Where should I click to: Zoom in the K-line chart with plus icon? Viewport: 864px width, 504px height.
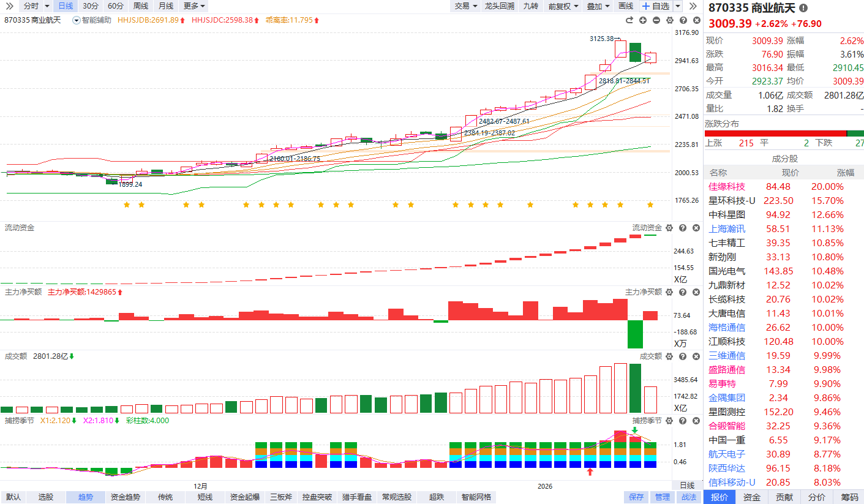point(643,20)
